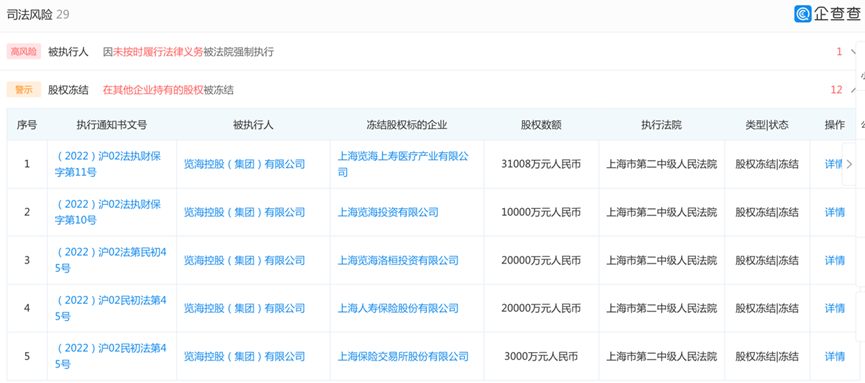This screenshot has width=865, height=383.
Task: Click the 操作 column header
Action: point(835,125)
